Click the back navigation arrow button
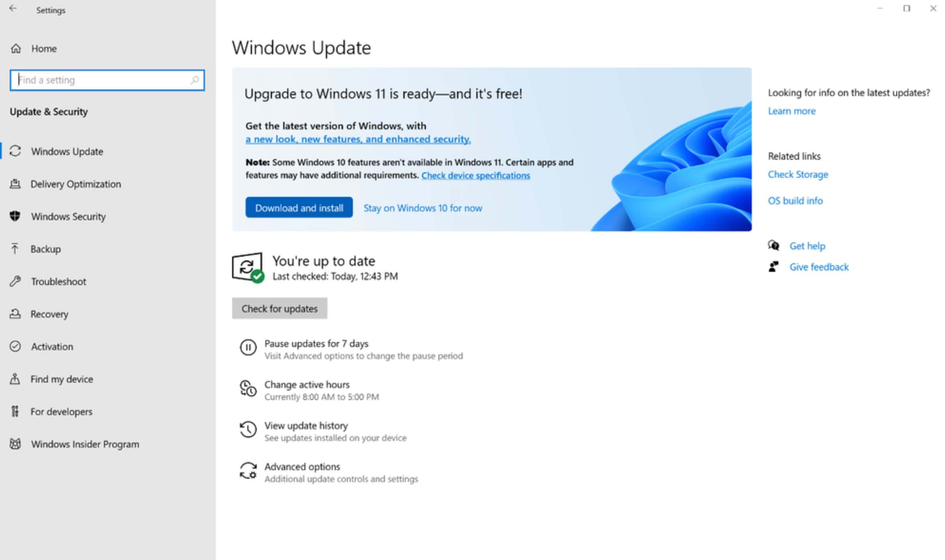The height and width of the screenshot is (560, 945). tap(14, 9)
